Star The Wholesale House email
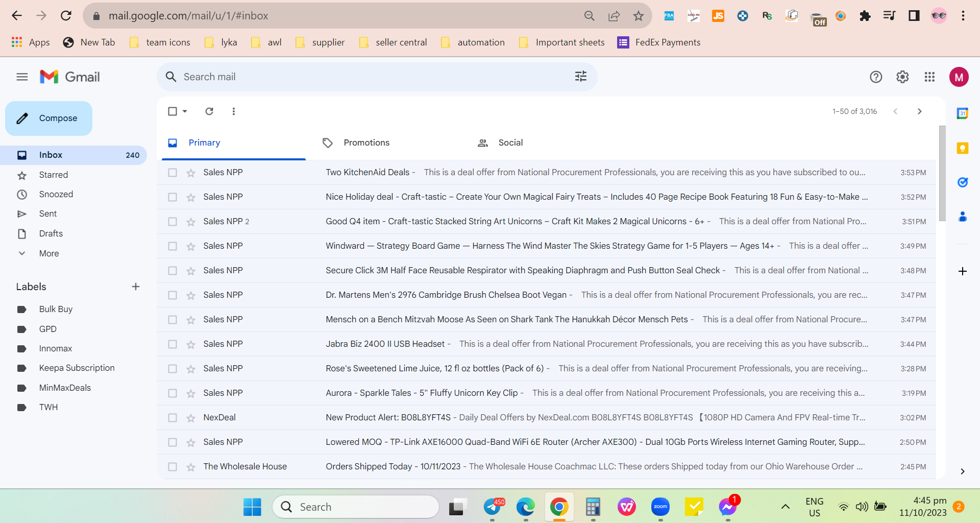Viewport: 980px width, 523px height. pos(191,467)
